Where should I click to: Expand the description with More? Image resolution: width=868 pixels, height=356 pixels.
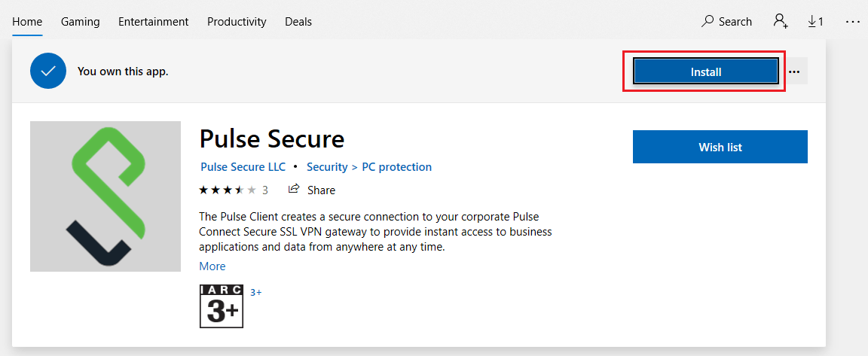(212, 266)
